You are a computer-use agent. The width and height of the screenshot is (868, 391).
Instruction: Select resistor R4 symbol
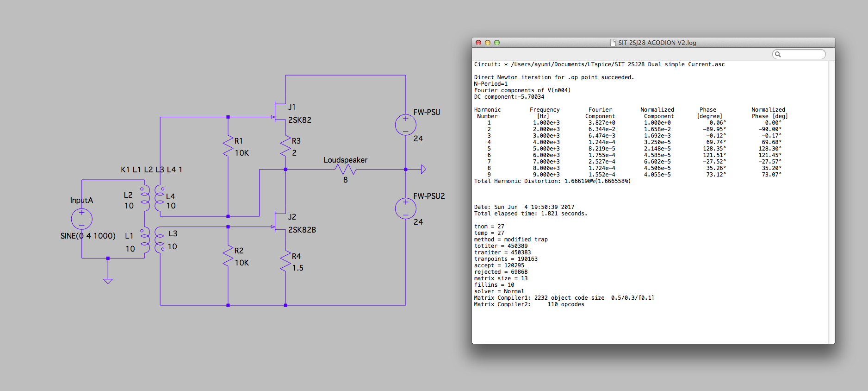click(285, 261)
